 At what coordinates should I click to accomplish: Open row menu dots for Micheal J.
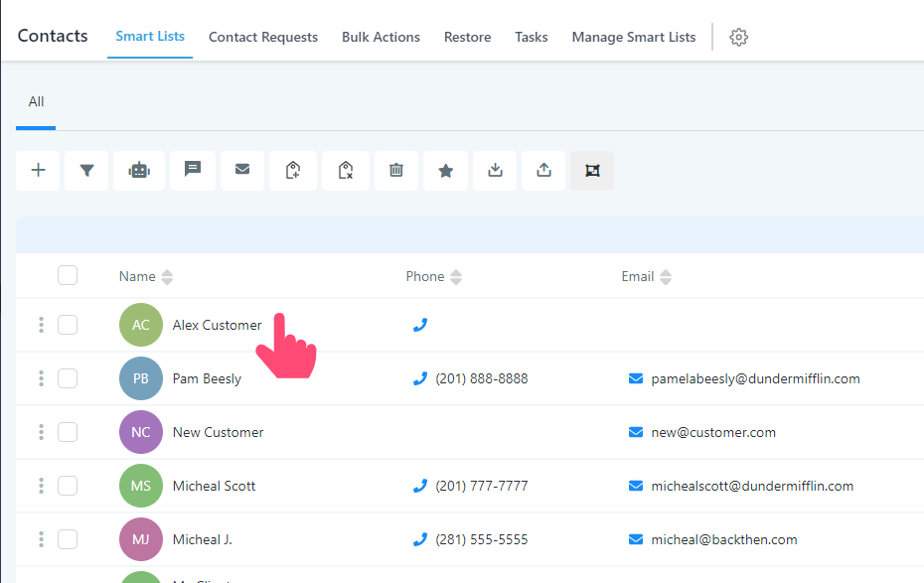[x=42, y=539]
